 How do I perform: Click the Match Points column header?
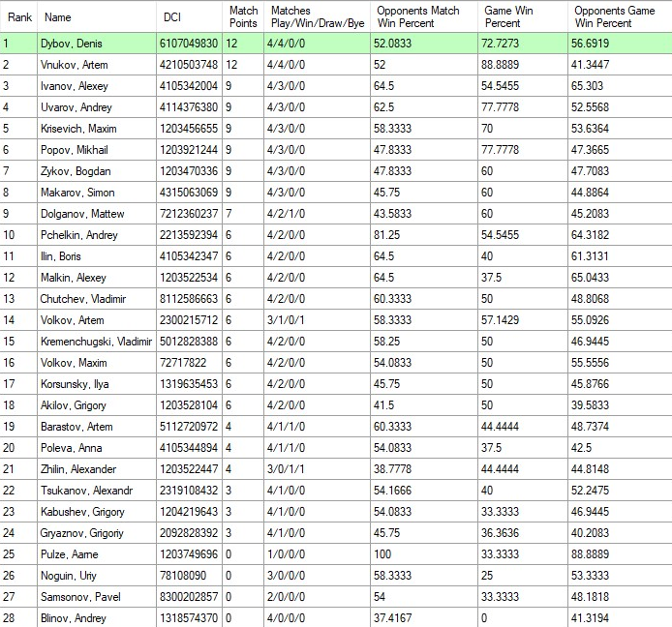click(243, 16)
